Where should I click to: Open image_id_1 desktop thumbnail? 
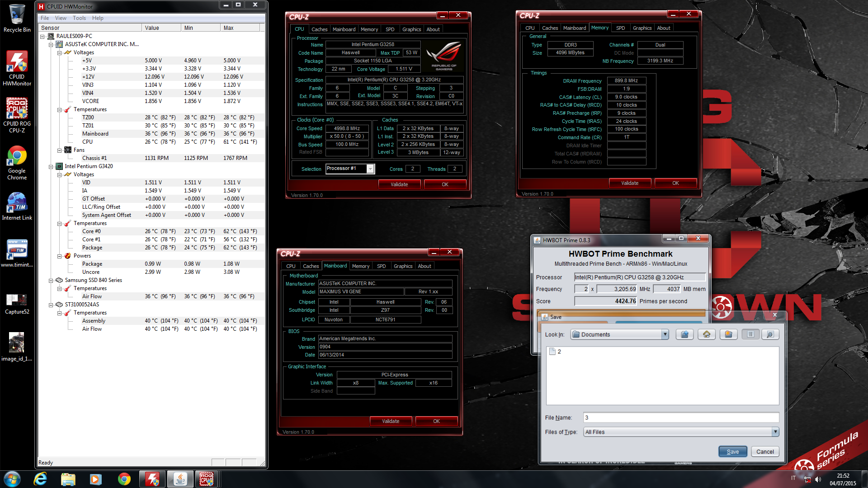pyautogui.click(x=17, y=347)
